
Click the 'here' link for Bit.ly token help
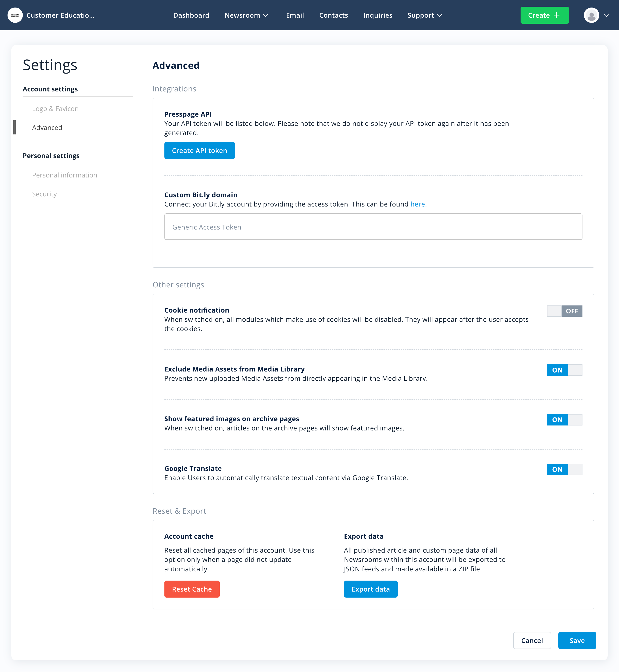(417, 204)
